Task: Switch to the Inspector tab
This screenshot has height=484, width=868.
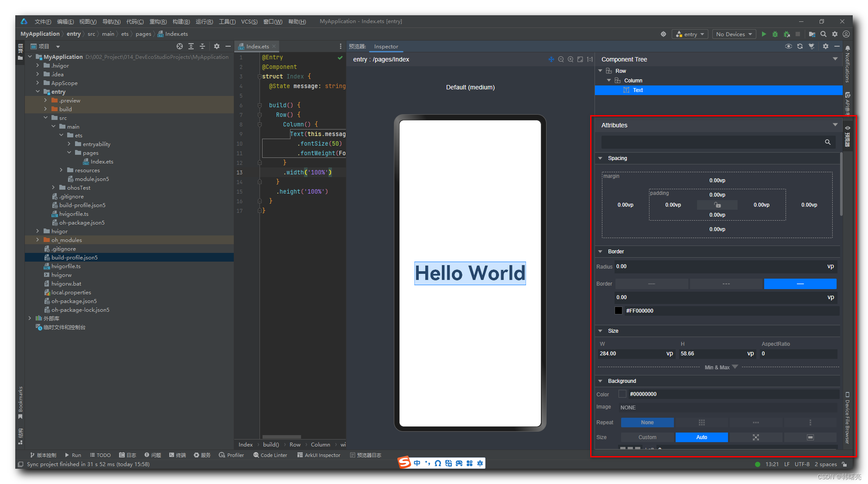Action: point(386,47)
